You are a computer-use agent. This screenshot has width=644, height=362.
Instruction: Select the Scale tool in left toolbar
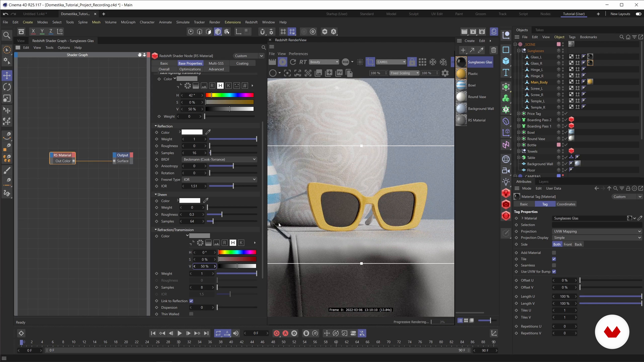pos(7,98)
